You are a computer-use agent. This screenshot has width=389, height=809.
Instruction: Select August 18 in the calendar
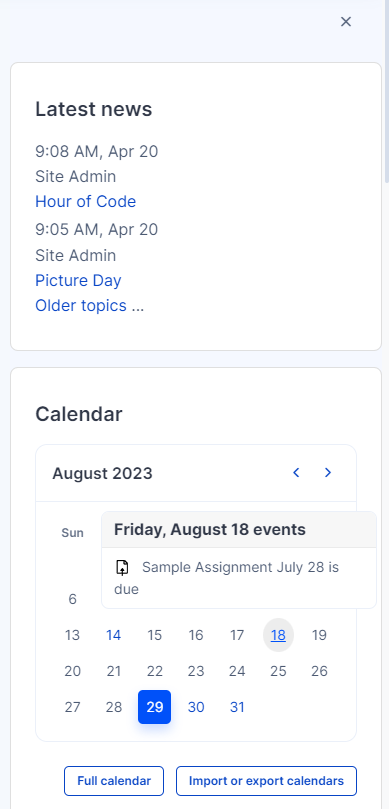[278, 635]
